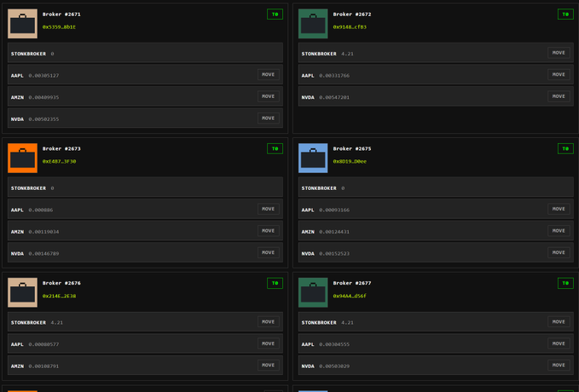
Task: Click MOVE on Broker #2673's NVDA row
Action: pos(268,252)
